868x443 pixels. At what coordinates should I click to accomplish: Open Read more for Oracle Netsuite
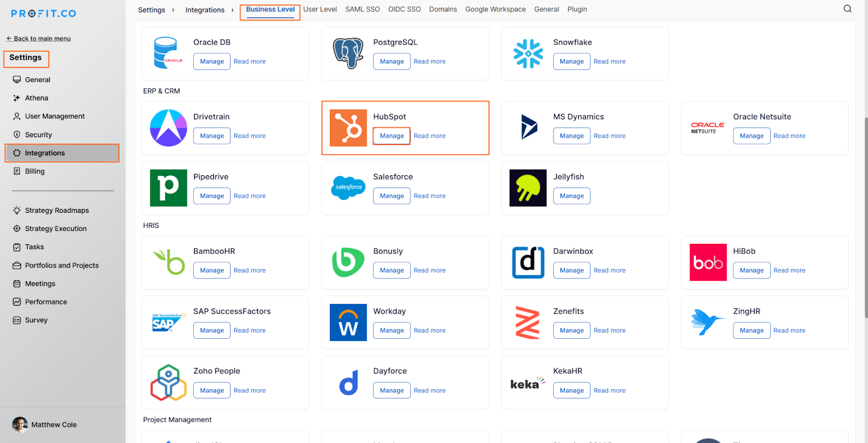point(789,136)
